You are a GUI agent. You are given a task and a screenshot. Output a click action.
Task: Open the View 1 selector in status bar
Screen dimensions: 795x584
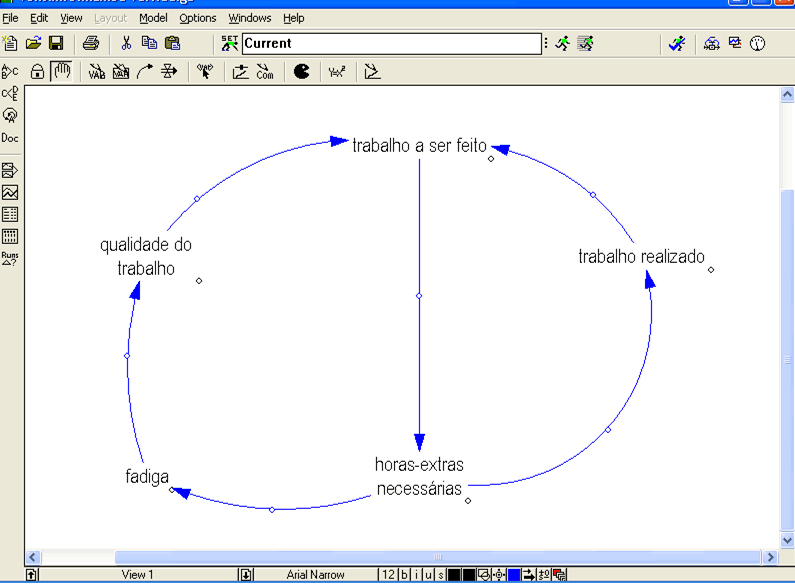point(138,575)
